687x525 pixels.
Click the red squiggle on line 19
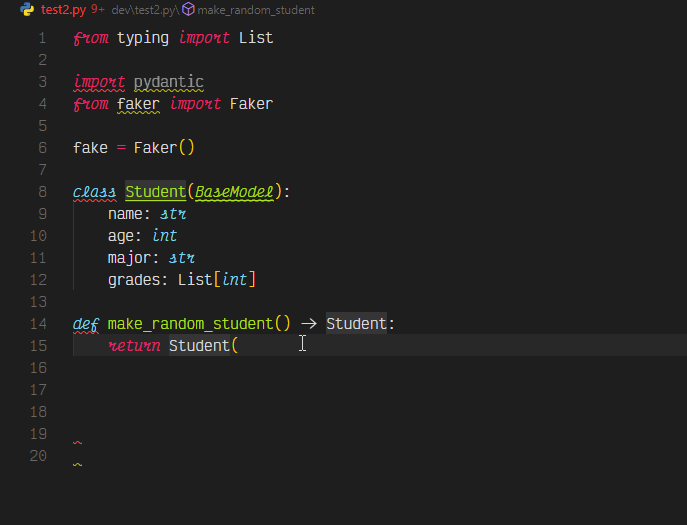point(78,443)
